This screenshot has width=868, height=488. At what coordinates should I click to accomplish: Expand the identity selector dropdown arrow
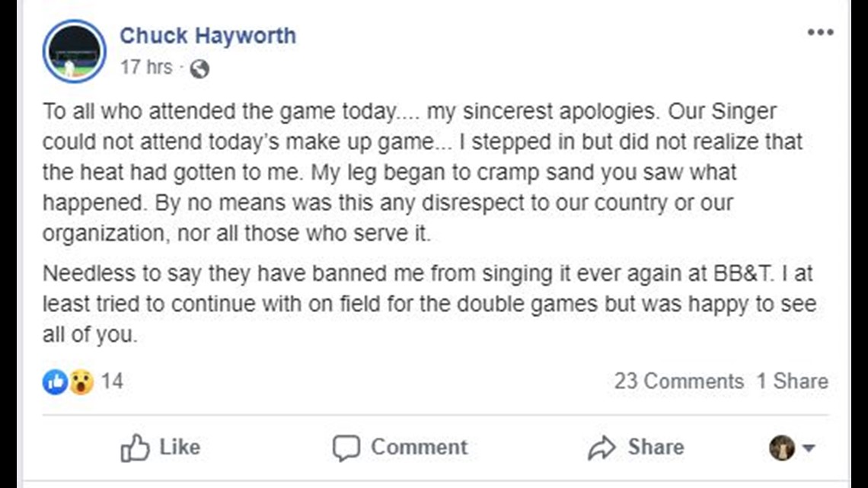pos(809,448)
